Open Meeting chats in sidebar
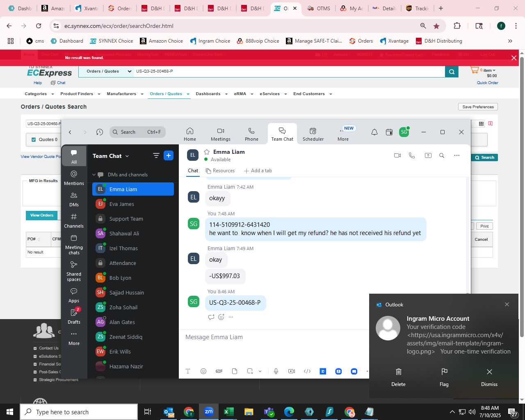525x420 pixels. (74, 244)
